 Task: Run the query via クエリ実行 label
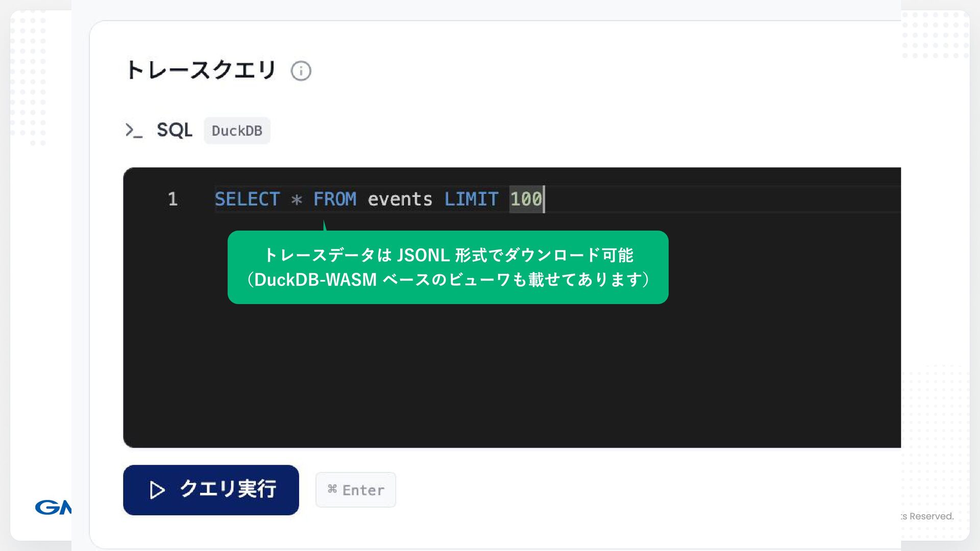coord(228,489)
